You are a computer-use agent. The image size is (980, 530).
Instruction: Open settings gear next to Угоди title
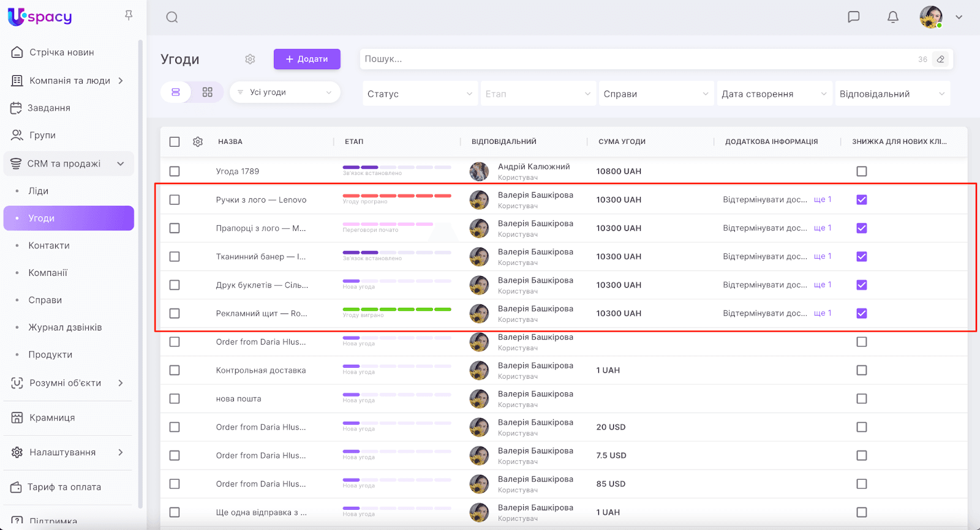click(250, 59)
